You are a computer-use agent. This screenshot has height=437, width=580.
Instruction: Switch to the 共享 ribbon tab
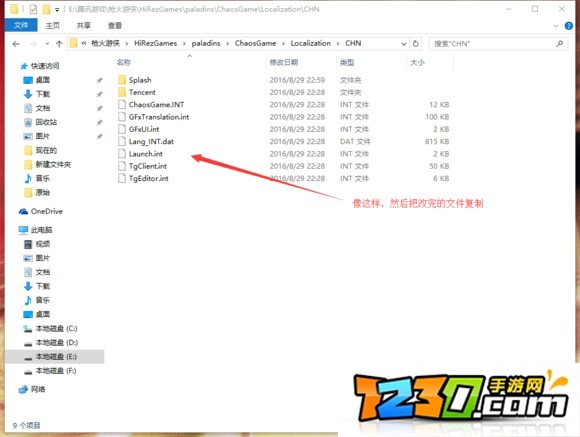click(84, 26)
